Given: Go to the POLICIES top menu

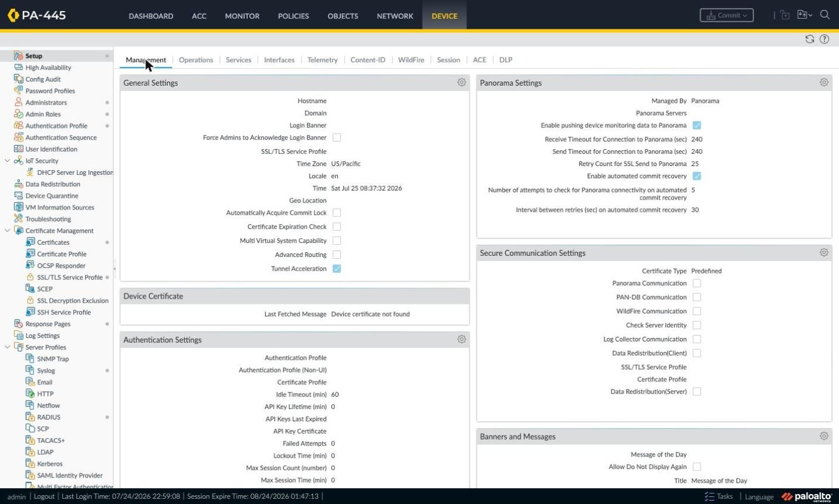Looking at the screenshot, I should [x=293, y=16].
